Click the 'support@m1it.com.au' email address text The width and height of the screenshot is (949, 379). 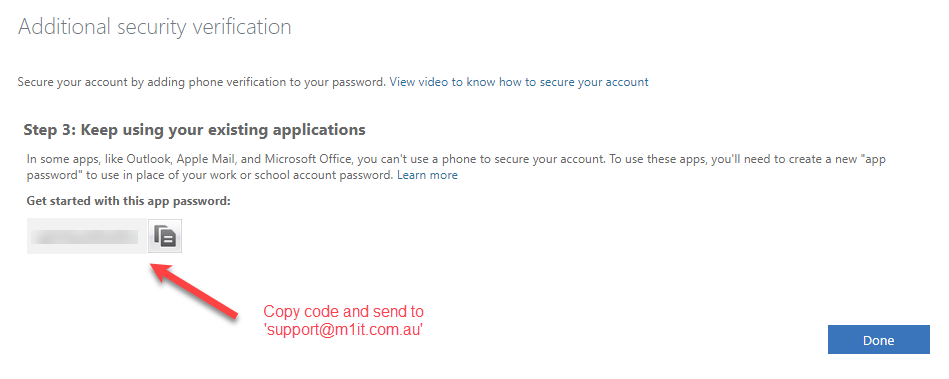[343, 331]
